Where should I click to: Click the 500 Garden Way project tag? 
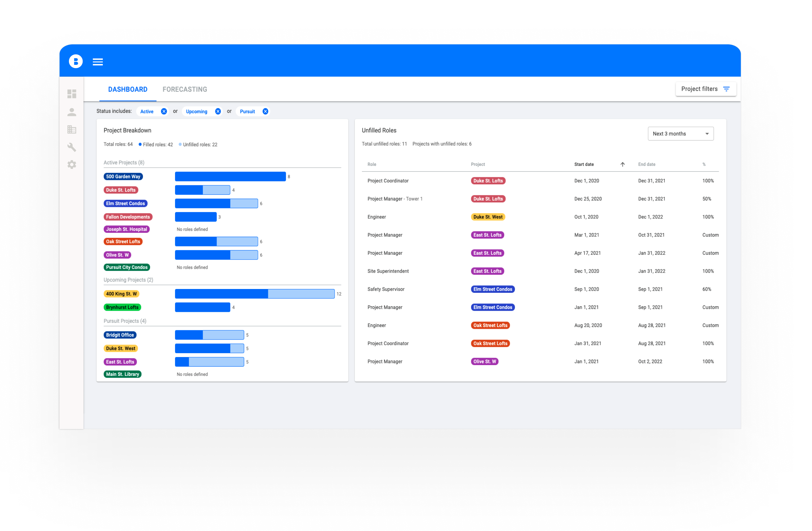(x=123, y=177)
